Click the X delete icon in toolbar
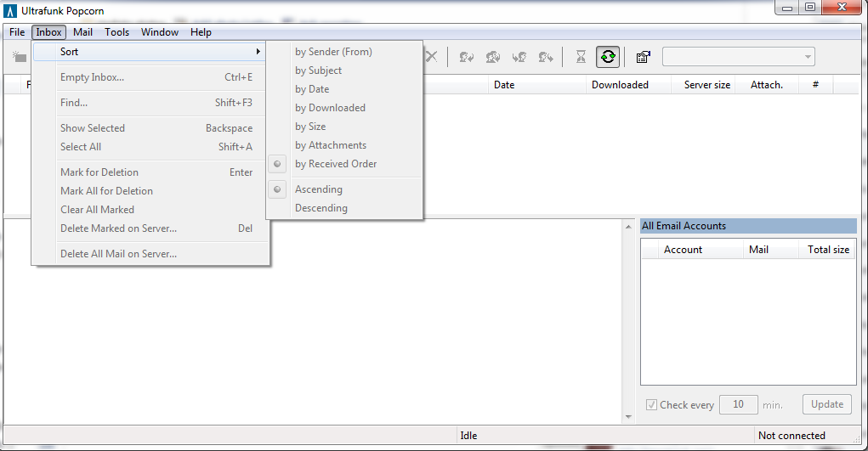 coord(432,57)
